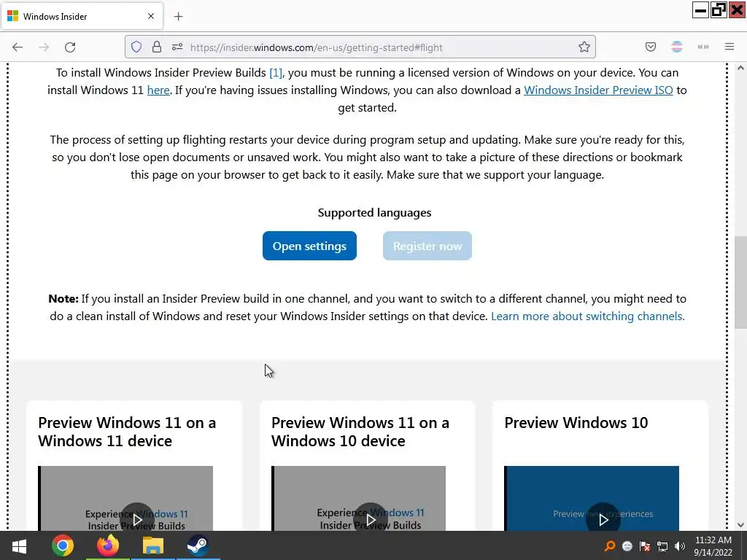Click the Open settings button

pyautogui.click(x=309, y=246)
